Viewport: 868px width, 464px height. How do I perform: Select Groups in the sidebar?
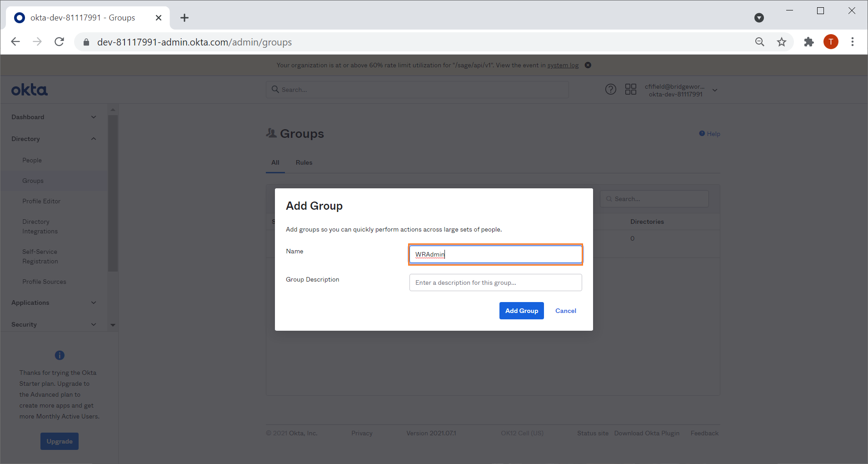coord(33,181)
